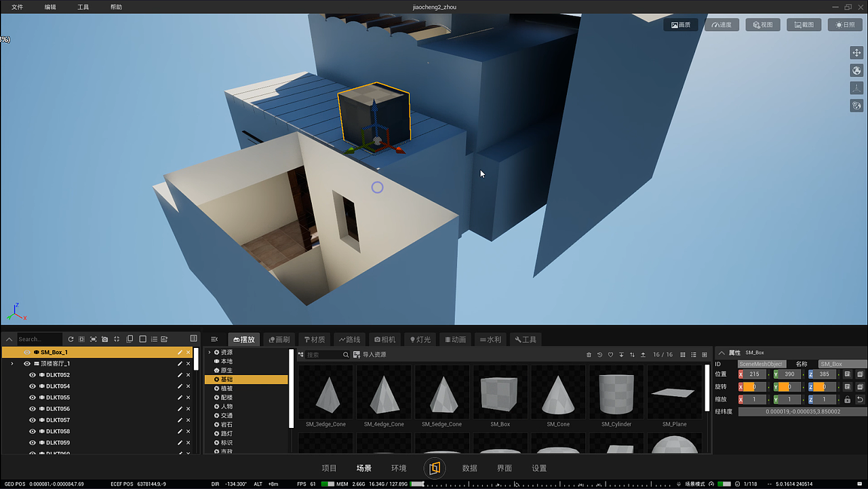
Task: Collapse the outliner panel chevron
Action: point(9,339)
